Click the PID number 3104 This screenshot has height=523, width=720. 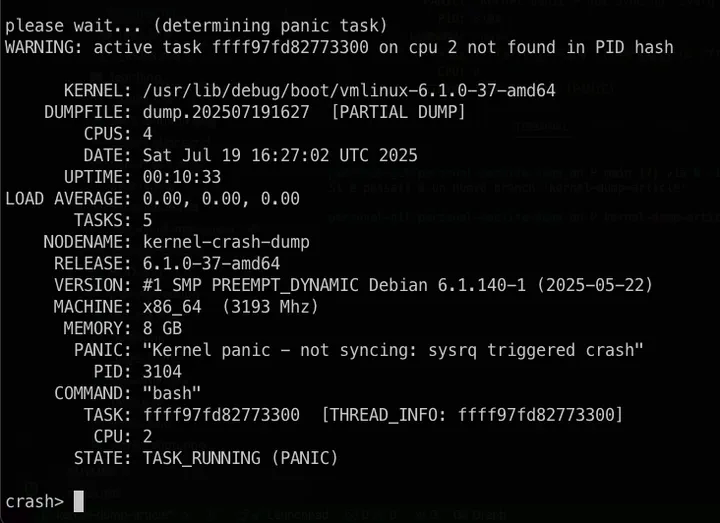(163, 372)
